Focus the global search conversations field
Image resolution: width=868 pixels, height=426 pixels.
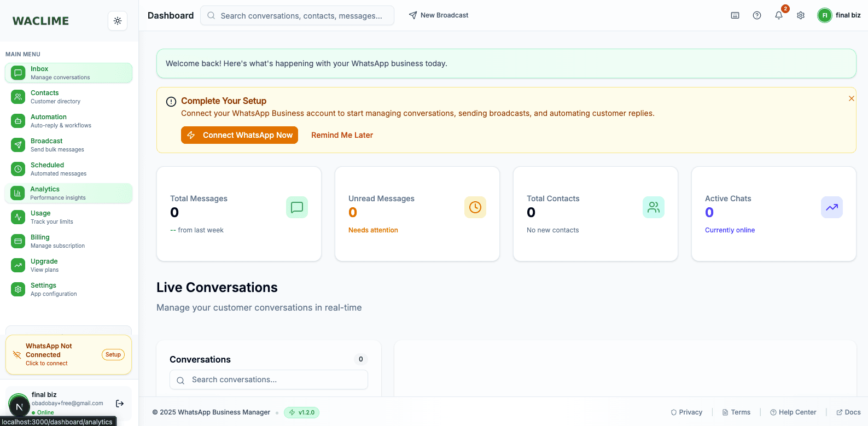tap(297, 15)
